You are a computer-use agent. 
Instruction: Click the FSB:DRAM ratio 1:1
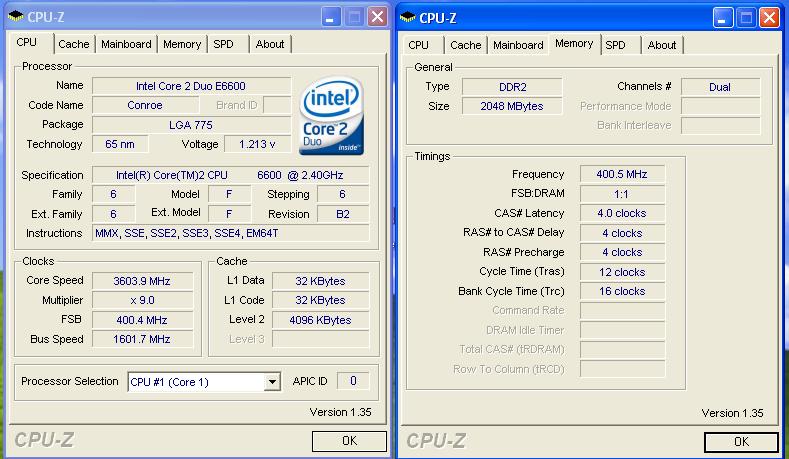[622, 194]
